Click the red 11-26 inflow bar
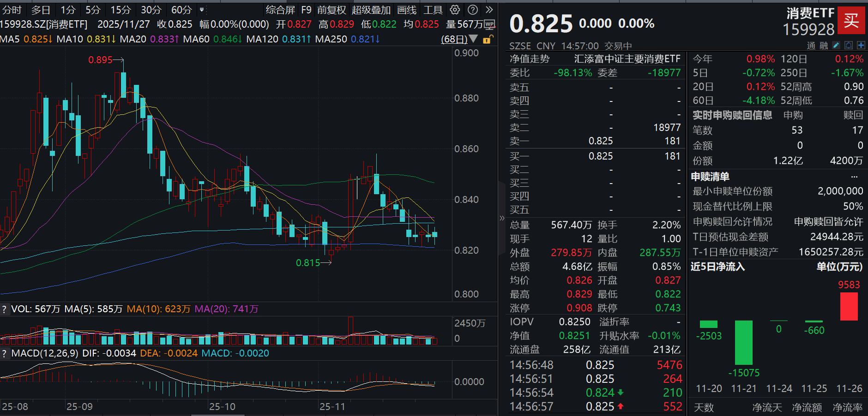Screen dimensions: 868x416 coord(849,307)
